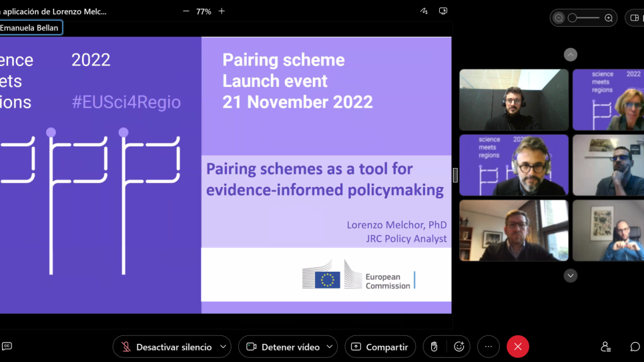644x362 pixels.
Task: End the meeting with the red X
Action: click(518, 347)
